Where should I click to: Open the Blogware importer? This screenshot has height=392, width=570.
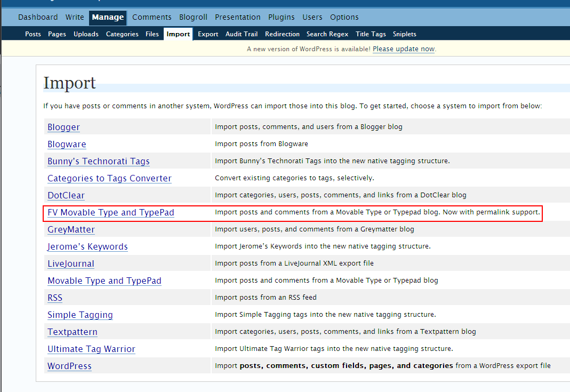click(67, 144)
